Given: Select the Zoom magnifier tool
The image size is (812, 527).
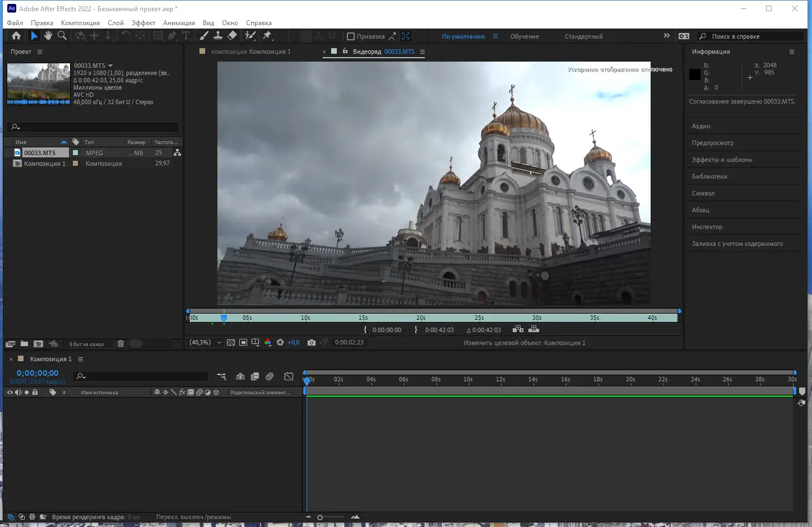Looking at the screenshot, I should point(62,36).
